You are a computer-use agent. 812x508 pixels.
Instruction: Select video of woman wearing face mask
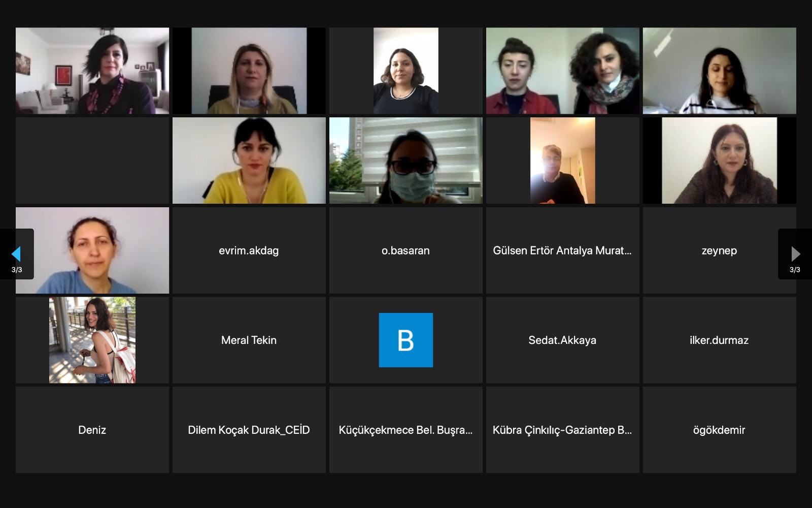pyautogui.click(x=405, y=161)
